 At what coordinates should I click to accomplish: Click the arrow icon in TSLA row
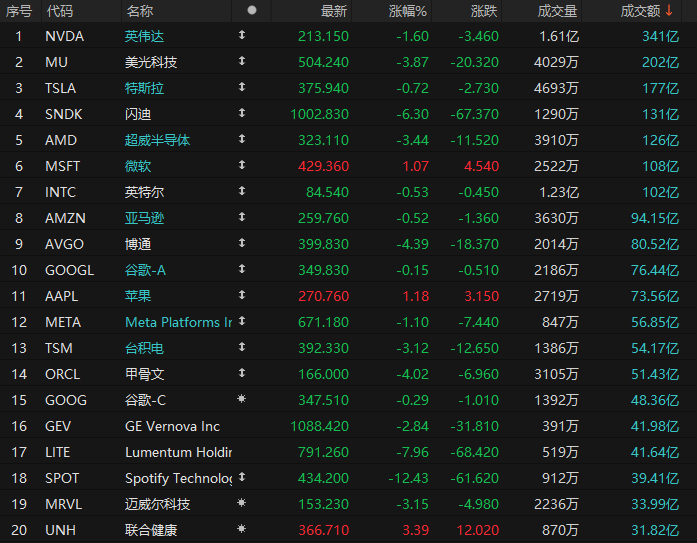(242, 87)
